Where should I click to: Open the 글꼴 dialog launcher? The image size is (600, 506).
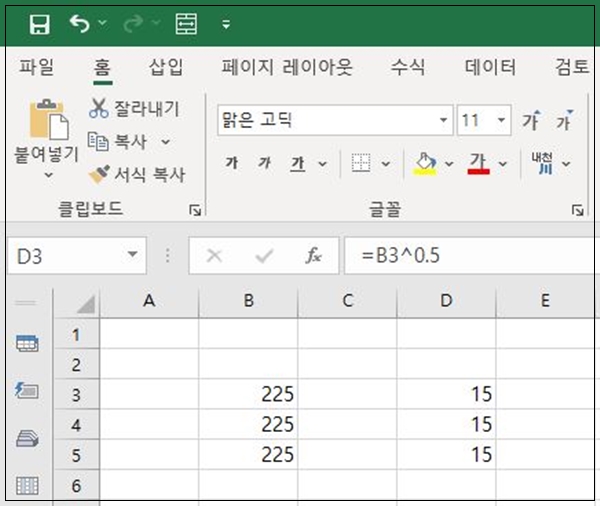coord(577,210)
